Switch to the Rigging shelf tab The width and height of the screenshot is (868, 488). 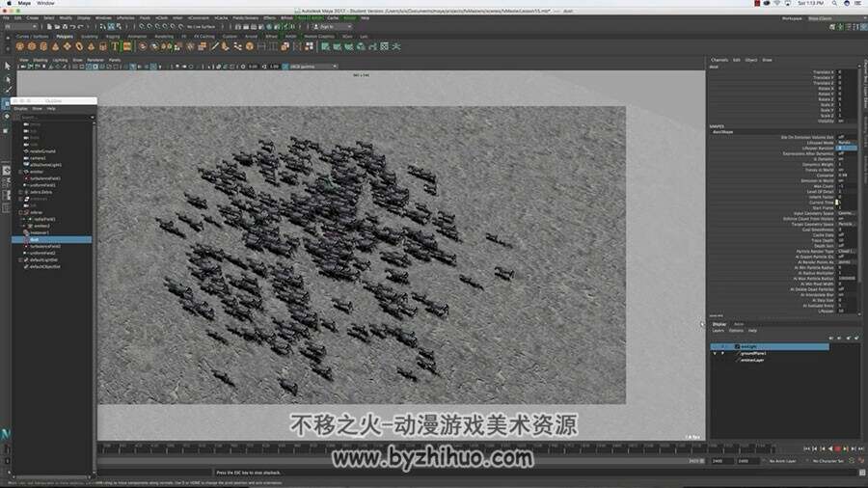pos(113,37)
